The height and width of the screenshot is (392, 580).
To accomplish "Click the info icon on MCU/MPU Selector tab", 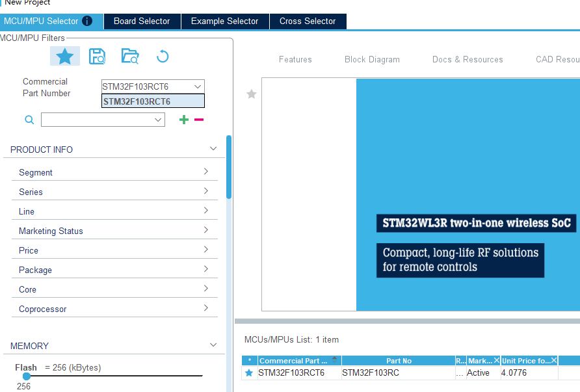I will [87, 21].
